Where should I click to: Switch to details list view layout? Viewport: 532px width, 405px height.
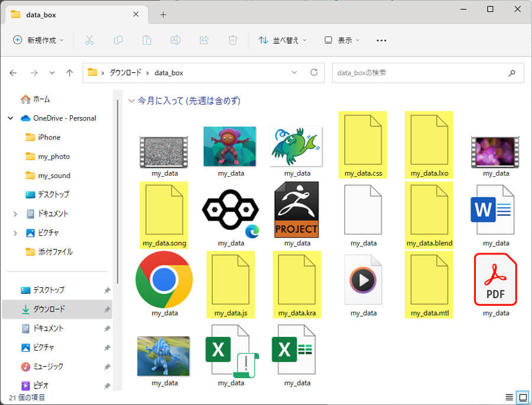(510, 397)
